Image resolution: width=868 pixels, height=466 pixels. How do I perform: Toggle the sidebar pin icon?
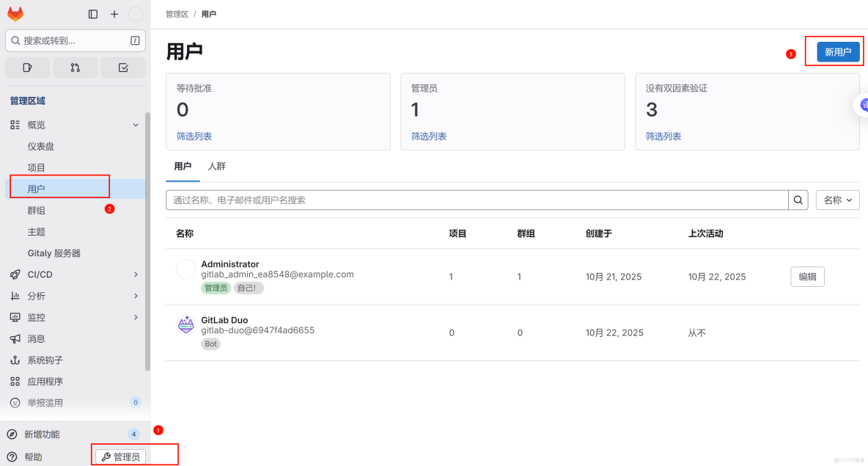coord(92,13)
